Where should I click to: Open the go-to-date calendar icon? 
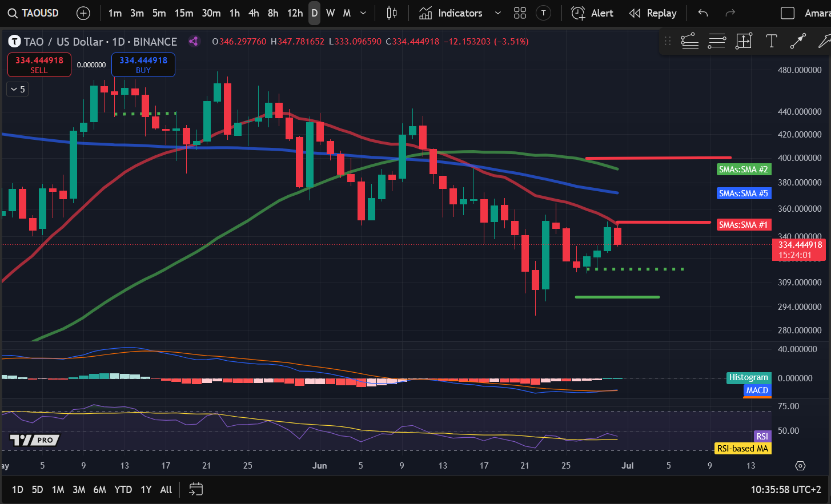(196, 489)
